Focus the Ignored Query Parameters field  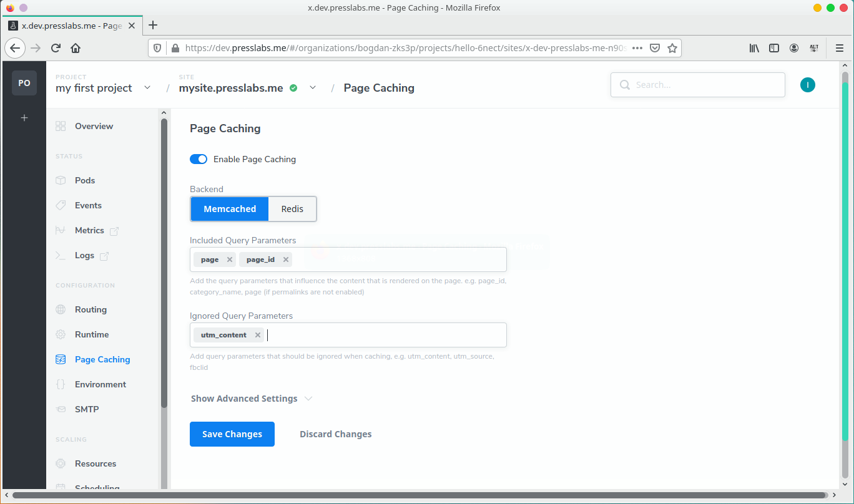pos(348,335)
